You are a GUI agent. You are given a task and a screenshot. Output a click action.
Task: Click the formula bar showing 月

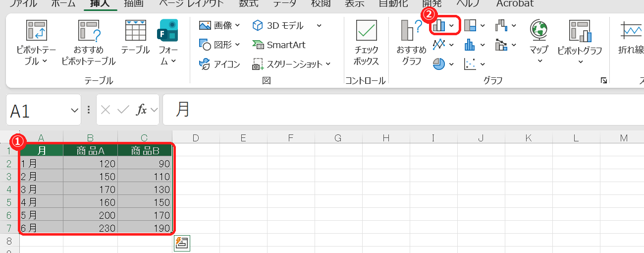[403, 110]
